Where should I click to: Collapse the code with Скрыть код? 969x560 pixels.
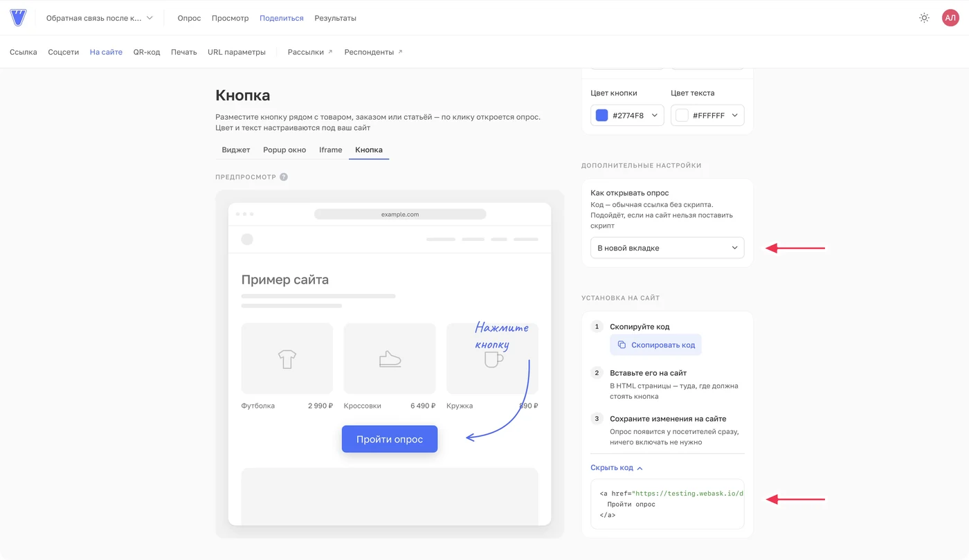[617, 468]
